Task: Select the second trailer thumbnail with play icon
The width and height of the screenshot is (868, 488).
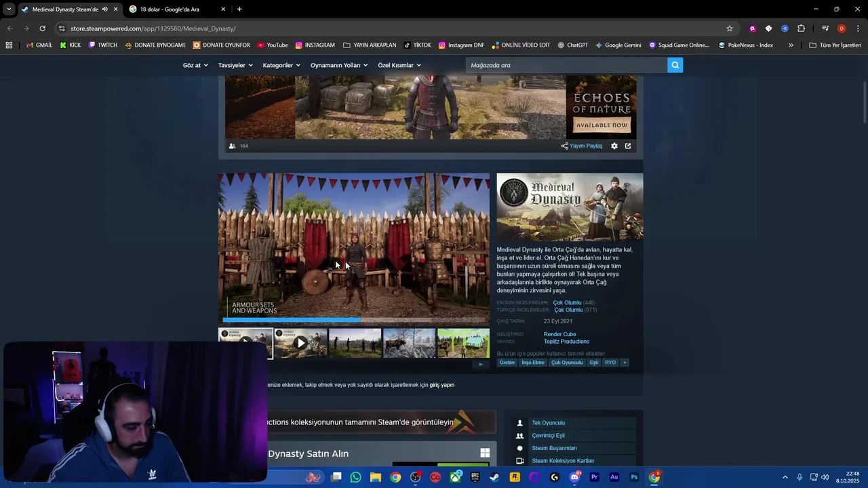Action: 300,343
